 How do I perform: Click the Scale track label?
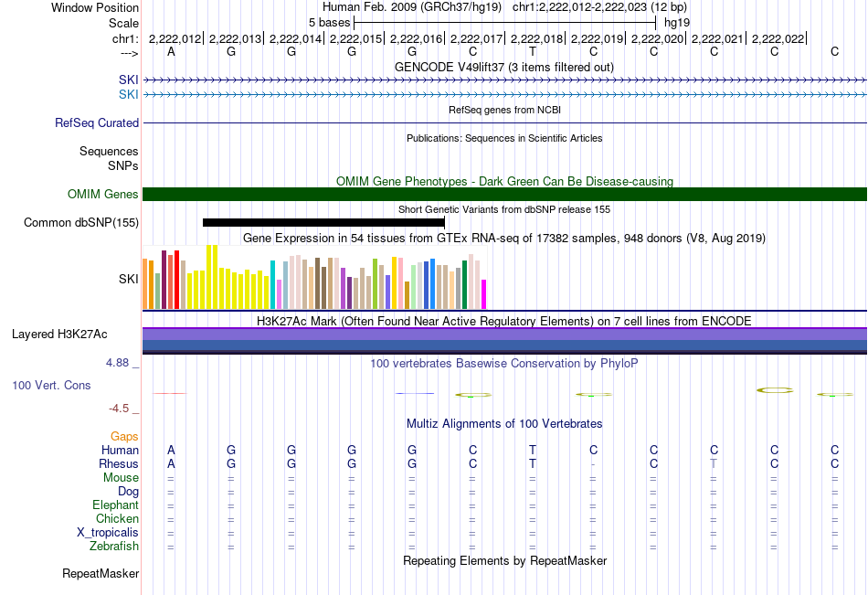[x=123, y=23]
